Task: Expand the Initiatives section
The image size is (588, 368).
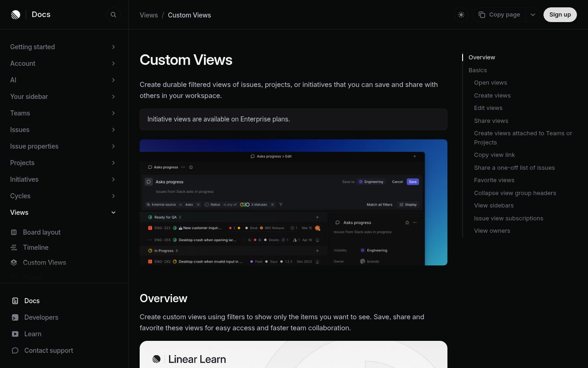Action: 64,179
